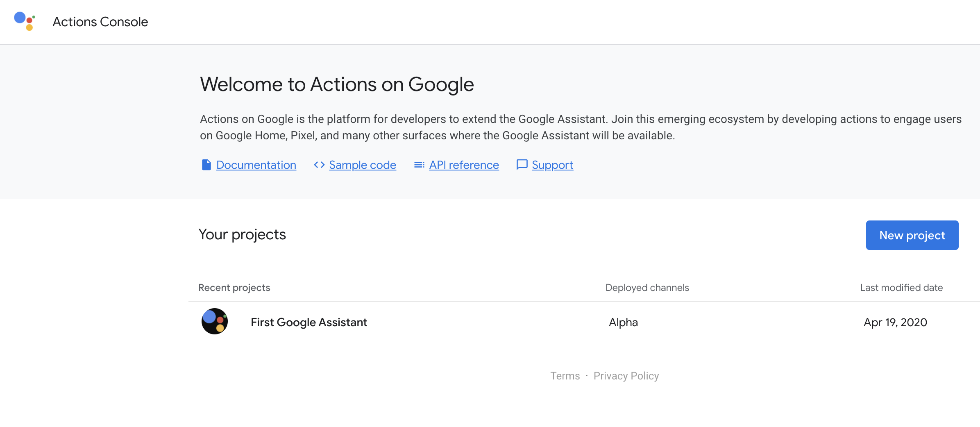This screenshot has height=427, width=980.
Task: Select the Alpha channel of the project row
Action: point(623,322)
